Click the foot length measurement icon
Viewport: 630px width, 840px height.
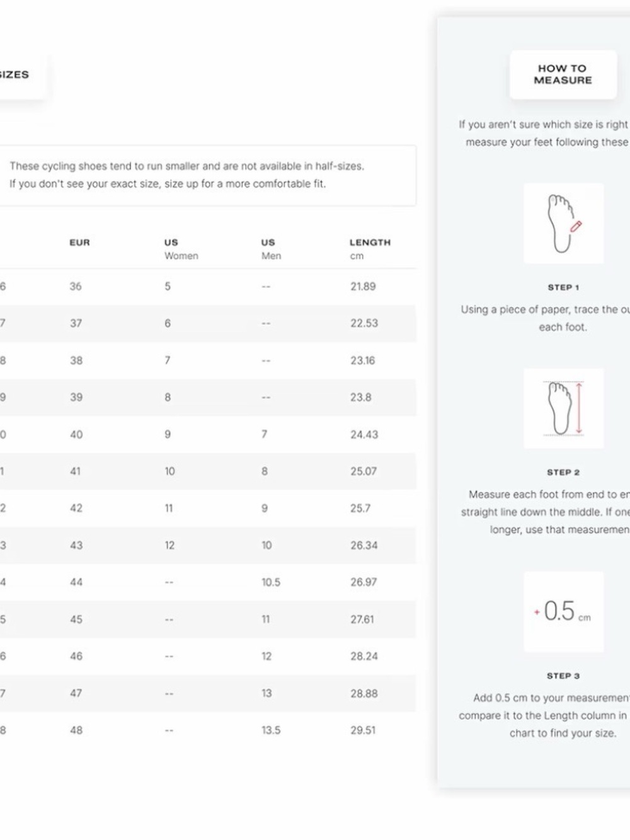point(563,408)
